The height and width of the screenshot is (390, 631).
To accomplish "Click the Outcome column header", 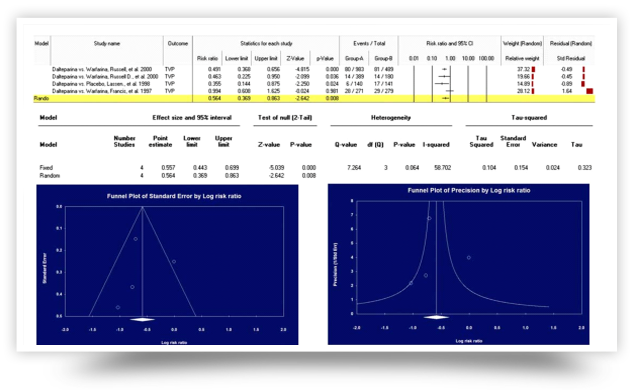I will click(178, 43).
